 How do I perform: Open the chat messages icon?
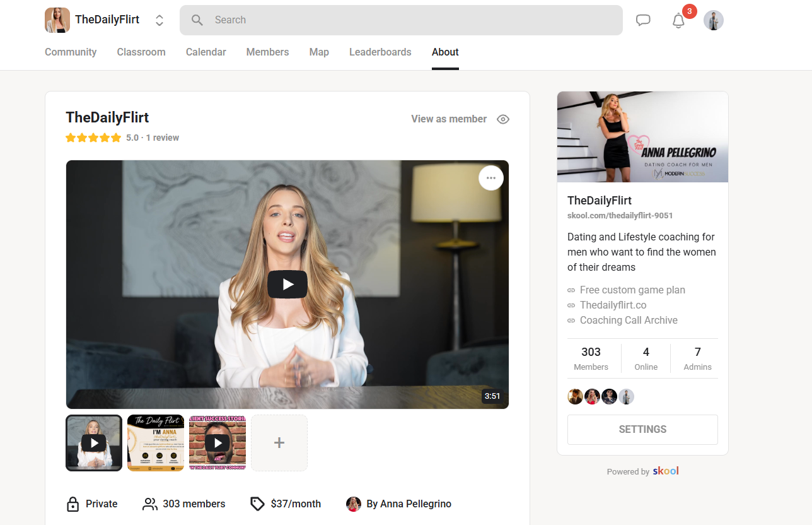643,20
